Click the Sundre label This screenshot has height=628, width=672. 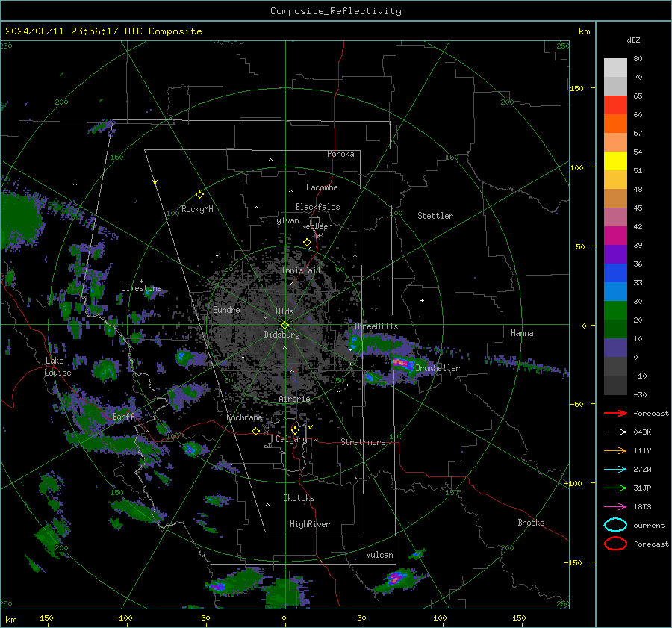pyautogui.click(x=227, y=310)
